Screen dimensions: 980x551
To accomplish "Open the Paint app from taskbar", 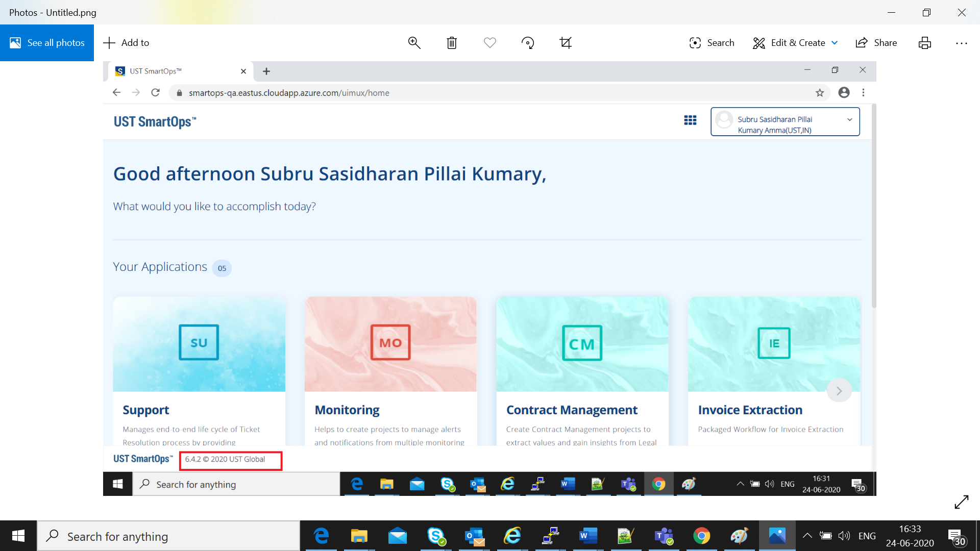I will tap(740, 536).
